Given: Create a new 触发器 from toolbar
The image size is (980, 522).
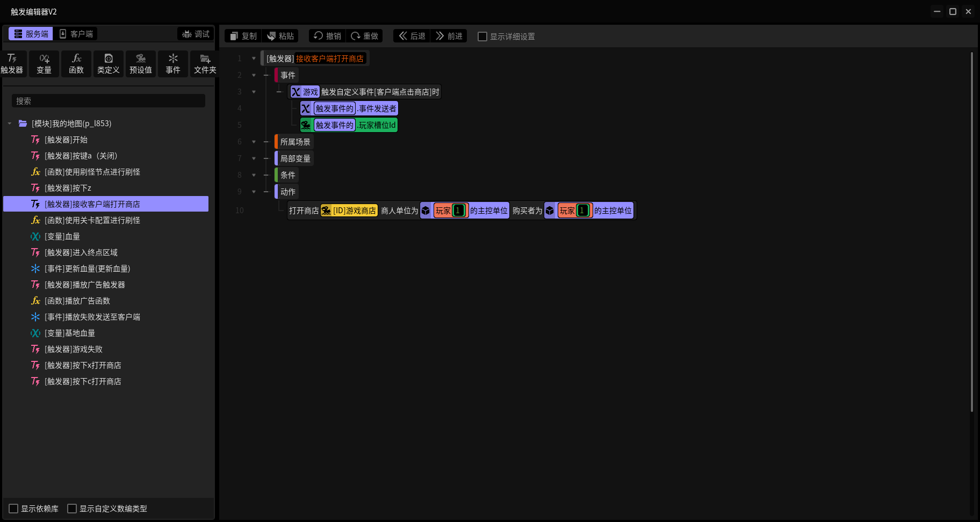Looking at the screenshot, I should point(12,64).
